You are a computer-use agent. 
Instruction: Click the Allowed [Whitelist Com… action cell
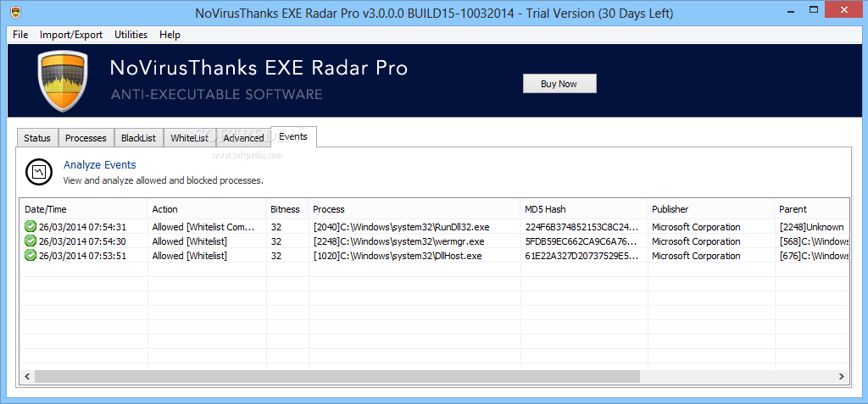point(203,227)
